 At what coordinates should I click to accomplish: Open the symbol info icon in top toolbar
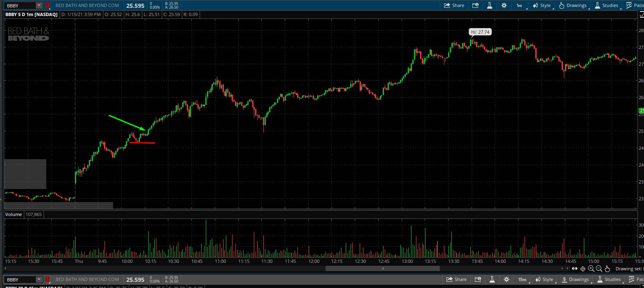(475, 5)
